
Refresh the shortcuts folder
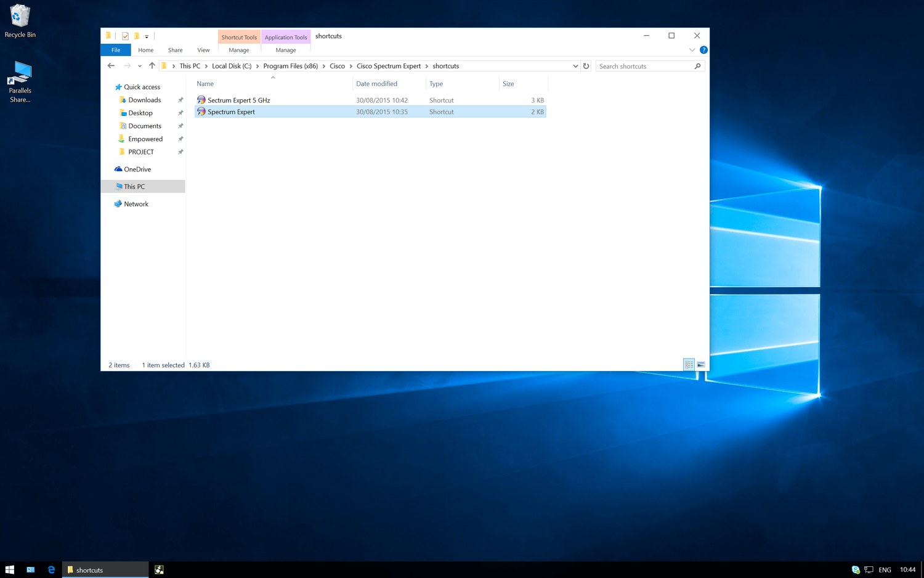click(586, 66)
